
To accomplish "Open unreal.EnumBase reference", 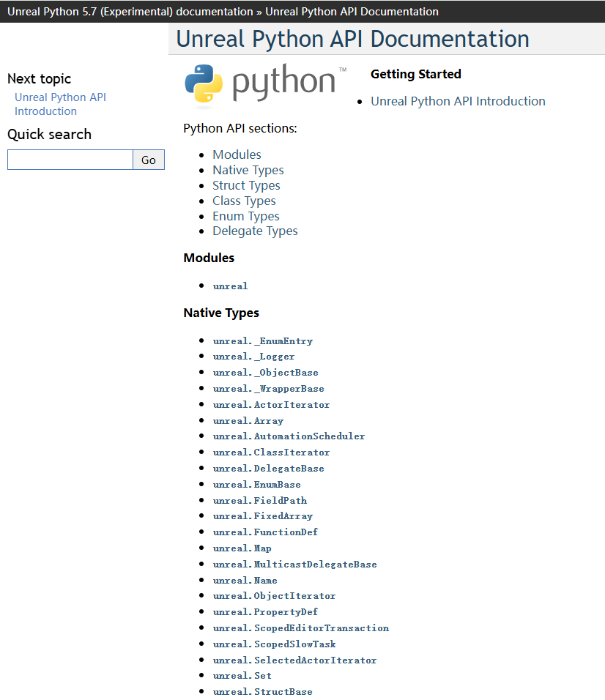I will 257,485.
